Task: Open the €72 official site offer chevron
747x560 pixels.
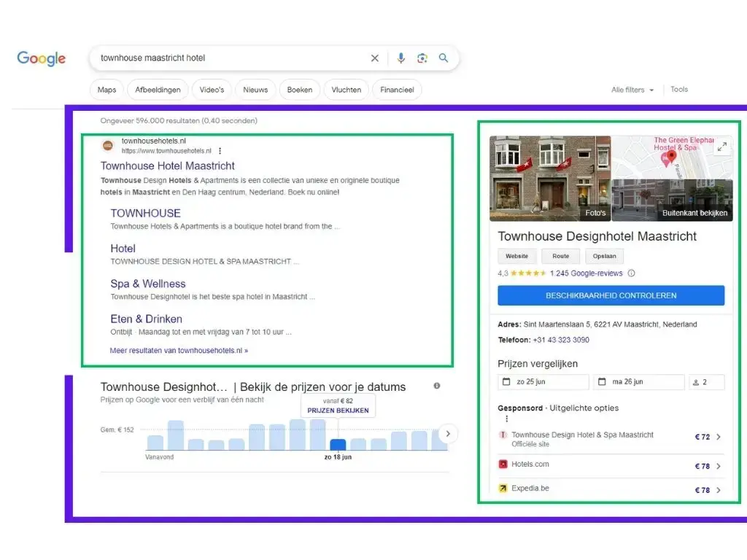Action: (x=719, y=437)
